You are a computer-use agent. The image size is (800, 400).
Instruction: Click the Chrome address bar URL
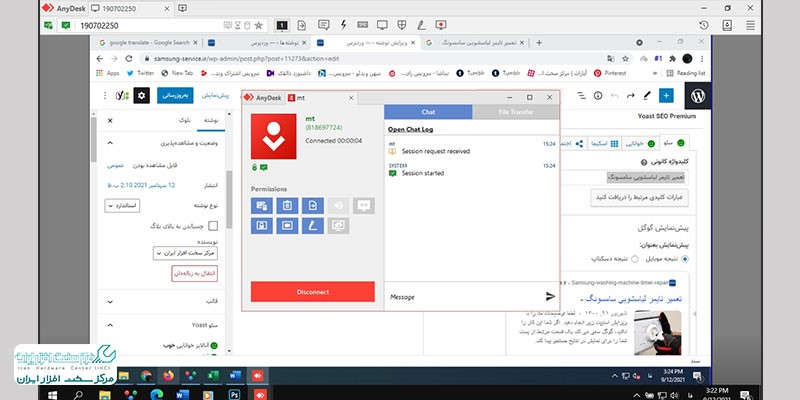[246, 59]
